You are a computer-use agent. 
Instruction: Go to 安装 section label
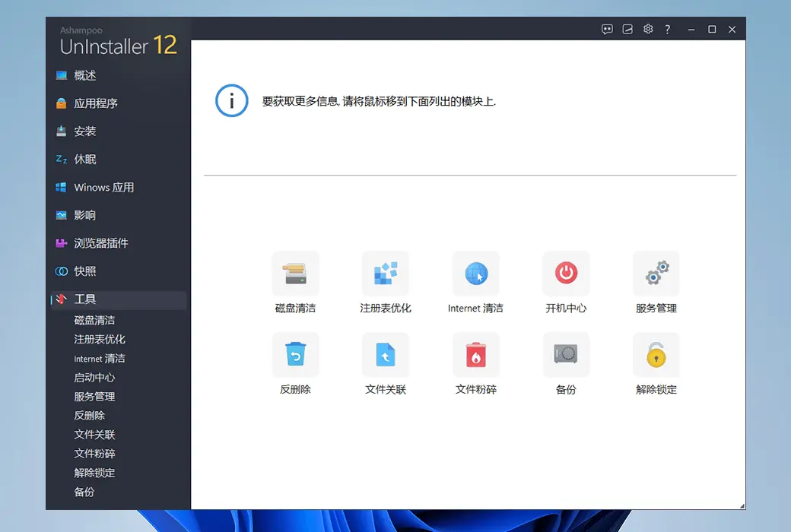[x=84, y=131]
